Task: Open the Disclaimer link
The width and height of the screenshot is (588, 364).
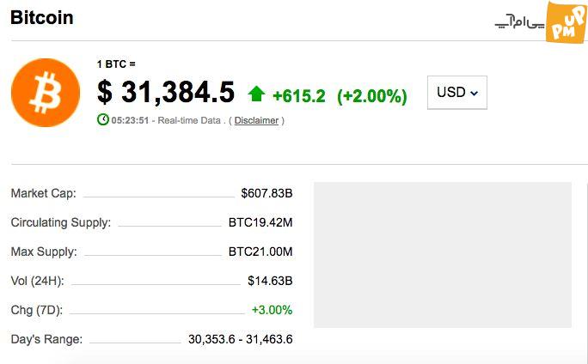Action: tap(256, 120)
